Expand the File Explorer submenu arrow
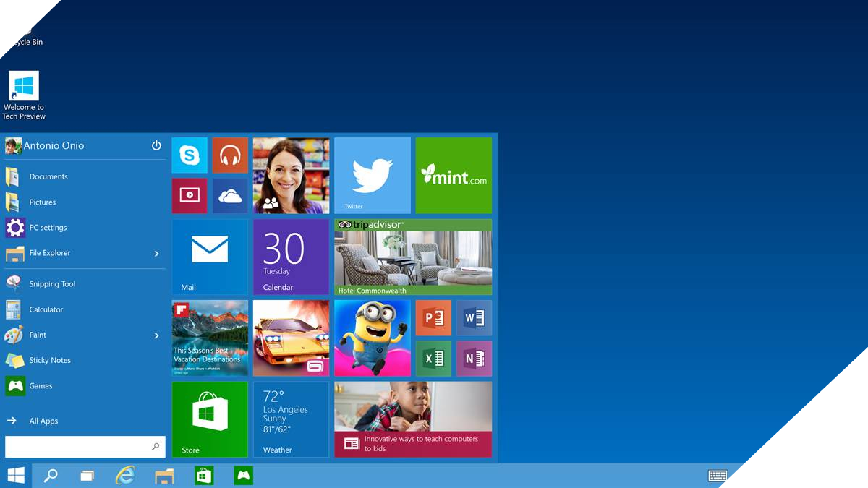Image resolution: width=868 pixels, height=488 pixels. pos(155,253)
